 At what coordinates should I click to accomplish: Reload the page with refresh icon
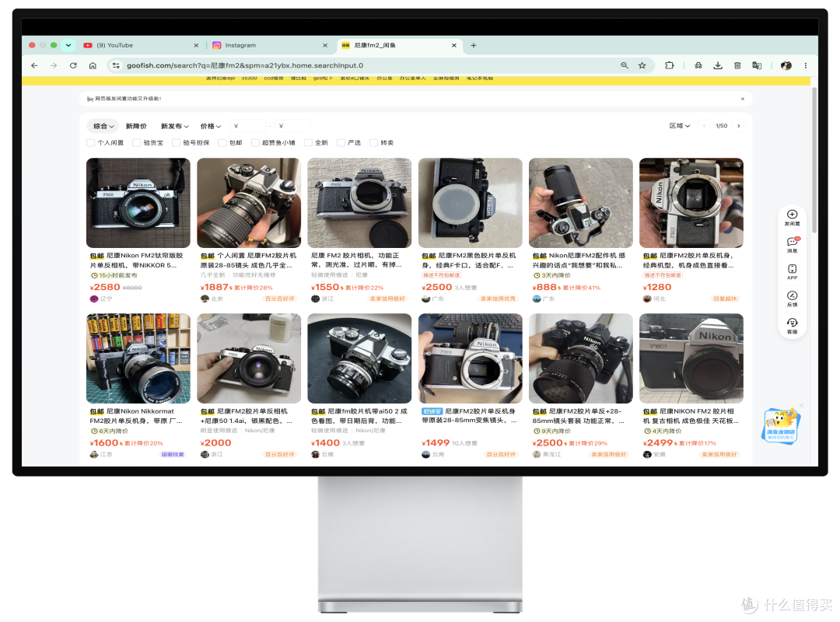click(x=73, y=65)
